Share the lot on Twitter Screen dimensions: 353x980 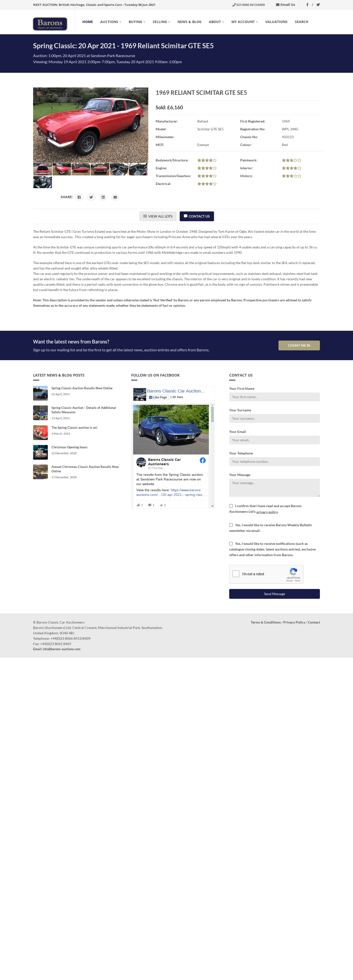click(91, 197)
